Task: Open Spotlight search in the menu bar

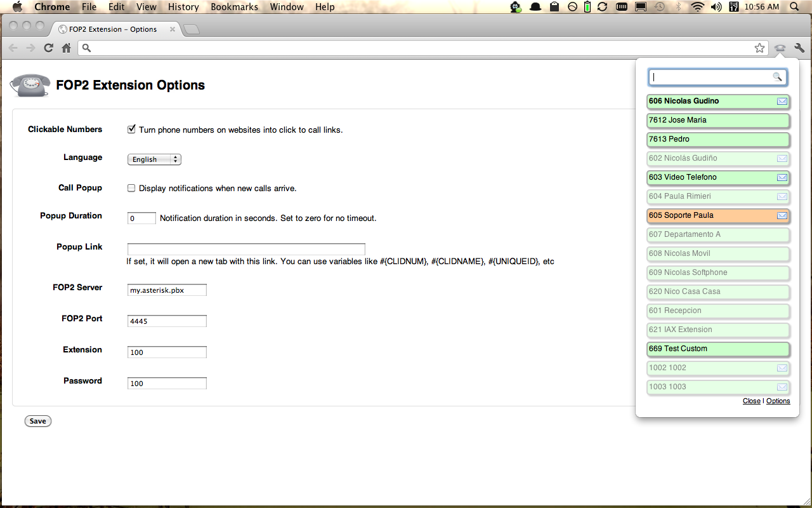Action: click(794, 7)
